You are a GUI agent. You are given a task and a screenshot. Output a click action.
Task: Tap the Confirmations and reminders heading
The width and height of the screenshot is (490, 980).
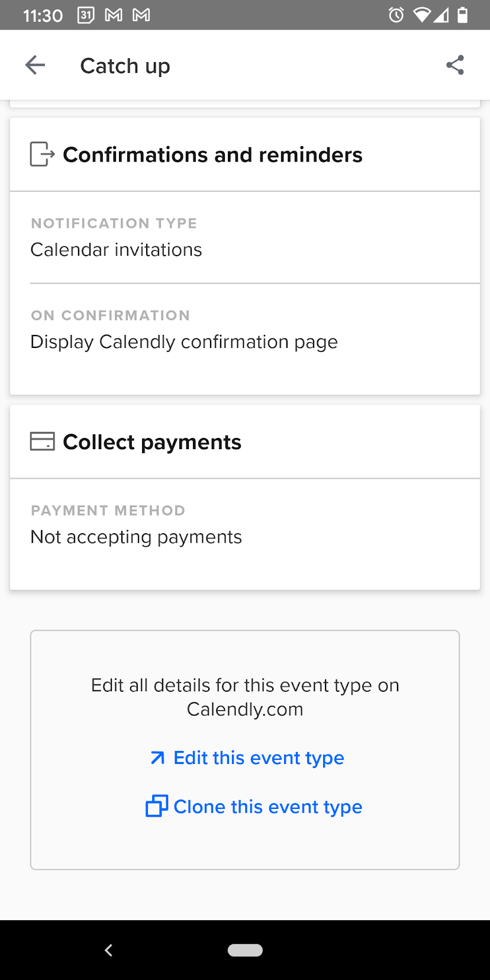[x=212, y=154]
